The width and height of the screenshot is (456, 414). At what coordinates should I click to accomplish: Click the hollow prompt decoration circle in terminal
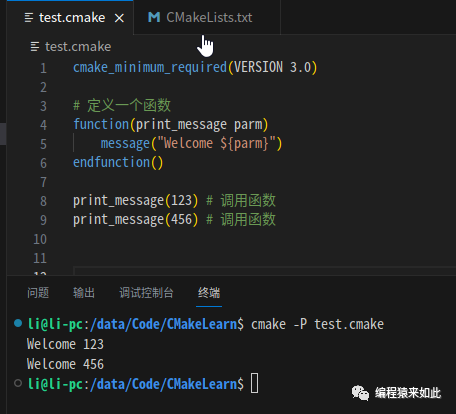click(x=18, y=383)
